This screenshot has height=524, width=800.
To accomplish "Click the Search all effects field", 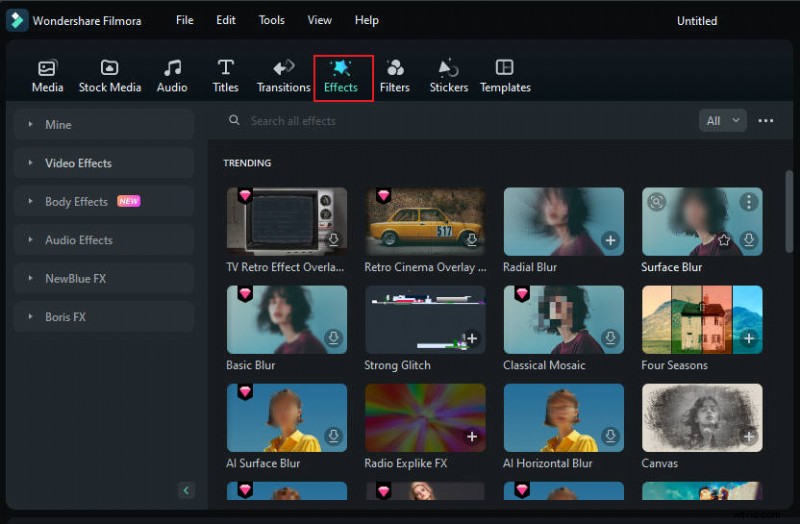I will click(x=400, y=121).
